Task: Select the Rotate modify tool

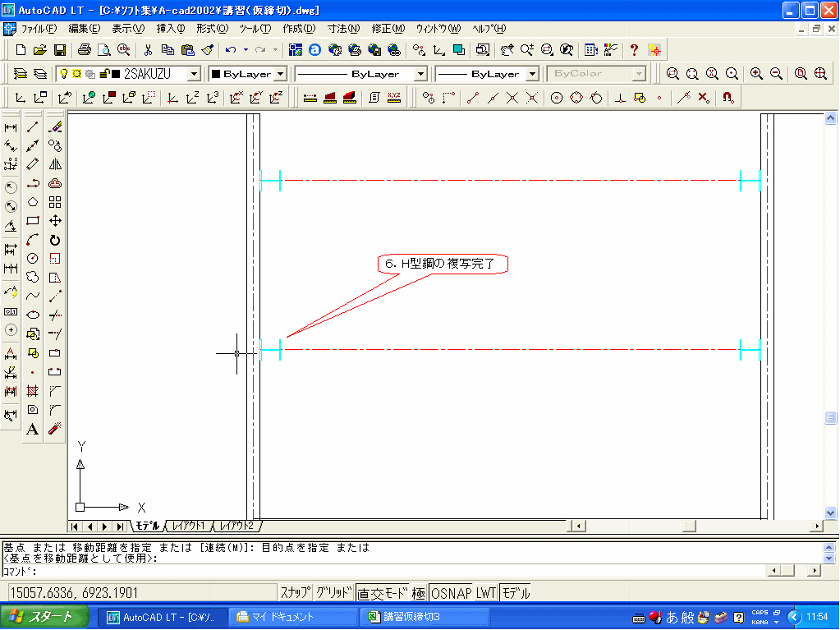Action: 55,240
